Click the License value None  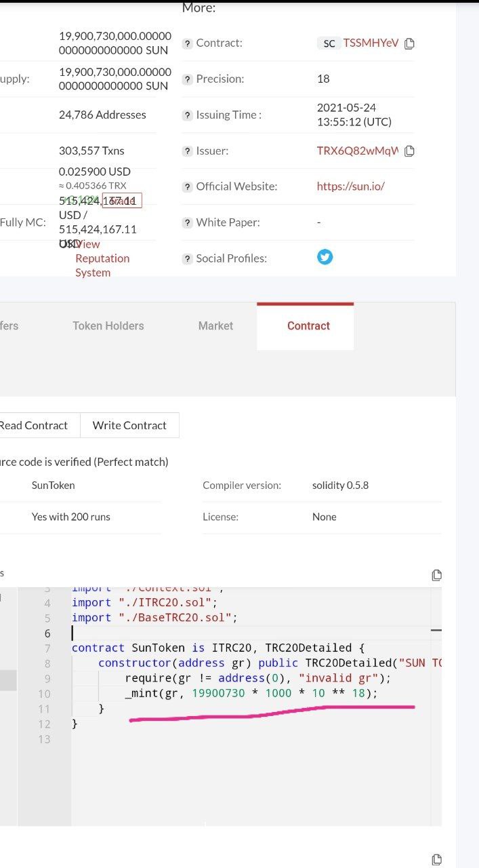325,517
